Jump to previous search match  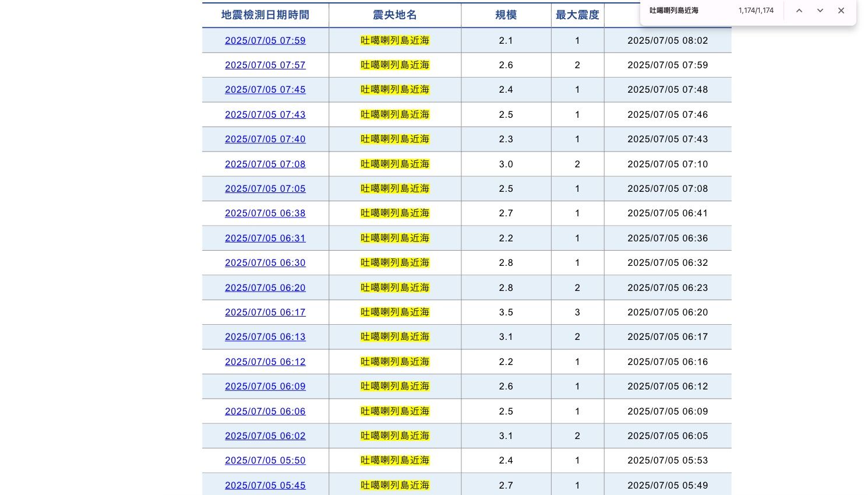(799, 10)
